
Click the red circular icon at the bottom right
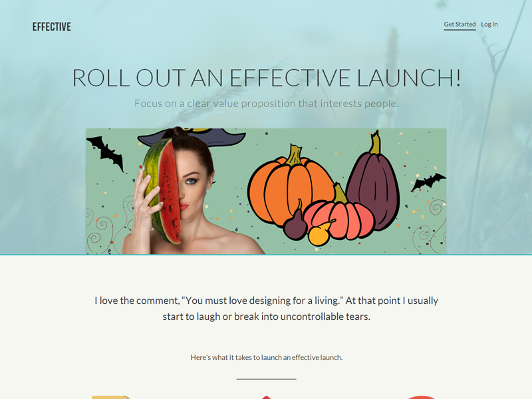click(421, 397)
